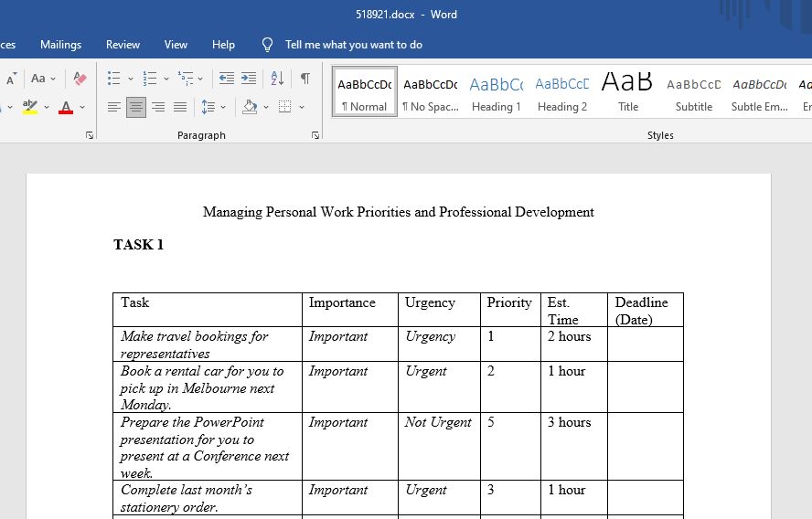The width and height of the screenshot is (812, 519).
Task: Apply the yellow text highlight color
Action: [x=30, y=107]
